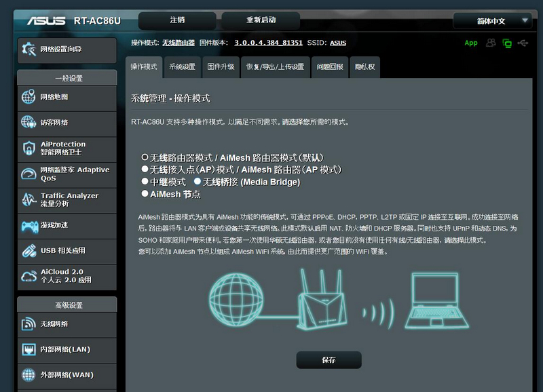543x392 pixels.
Task: Open the USB application icon
Action: (x=29, y=251)
